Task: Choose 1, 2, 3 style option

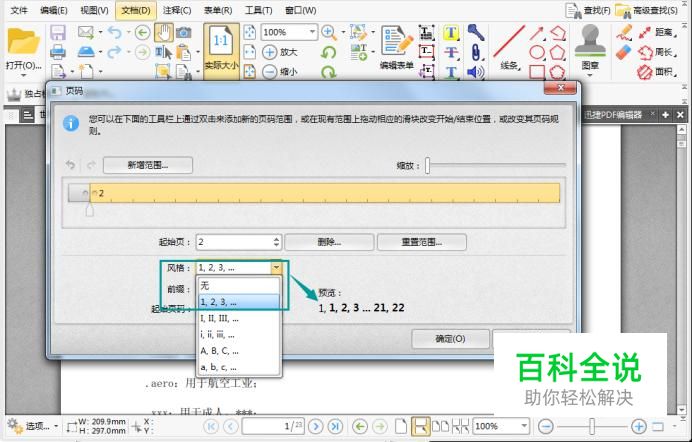Action: [x=239, y=302]
